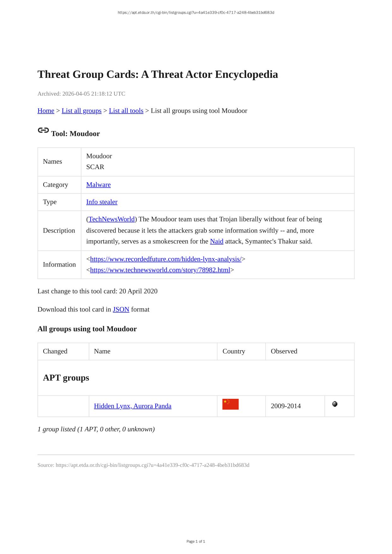This screenshot has height=554, width=392.
Task: Follow the Naid tool link
Action: (x=217, y=241)
